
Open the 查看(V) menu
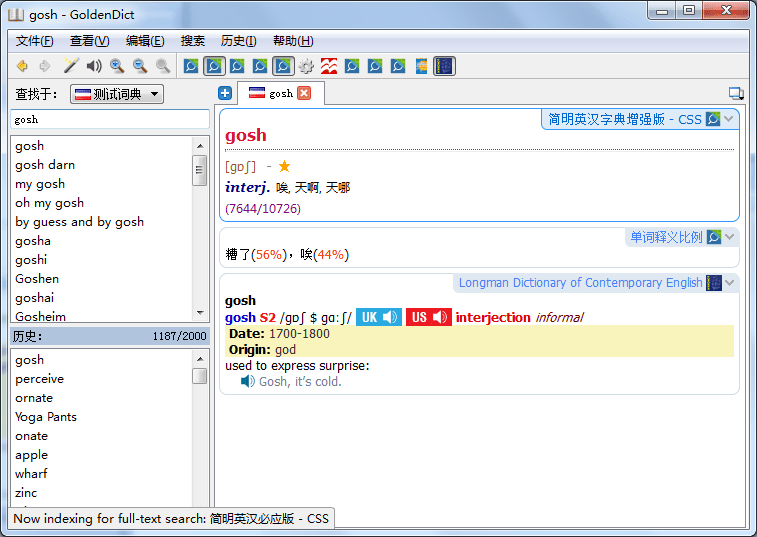point(90,41)
